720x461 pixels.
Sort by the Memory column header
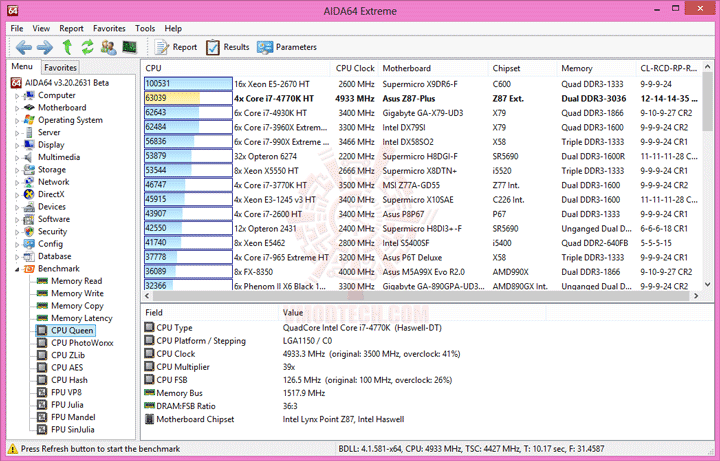596,68
